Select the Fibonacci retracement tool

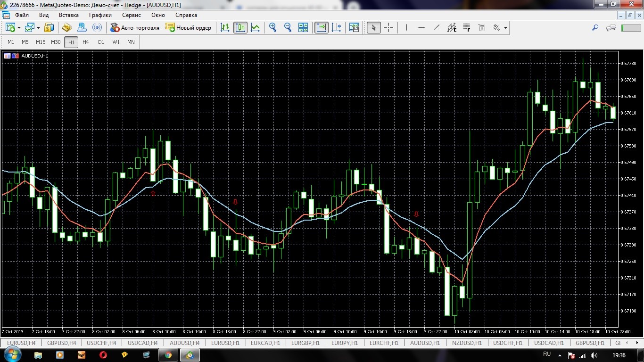[x=467, y=28]
